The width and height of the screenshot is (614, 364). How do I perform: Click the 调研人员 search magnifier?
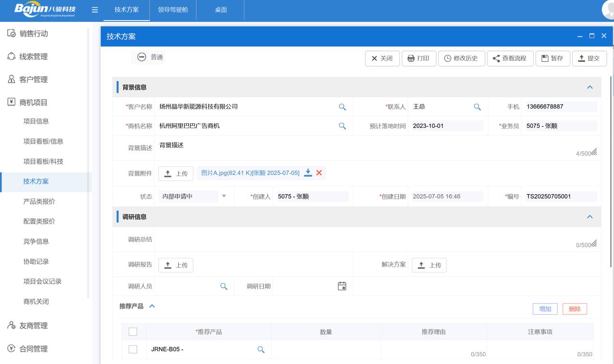point(224,286)
